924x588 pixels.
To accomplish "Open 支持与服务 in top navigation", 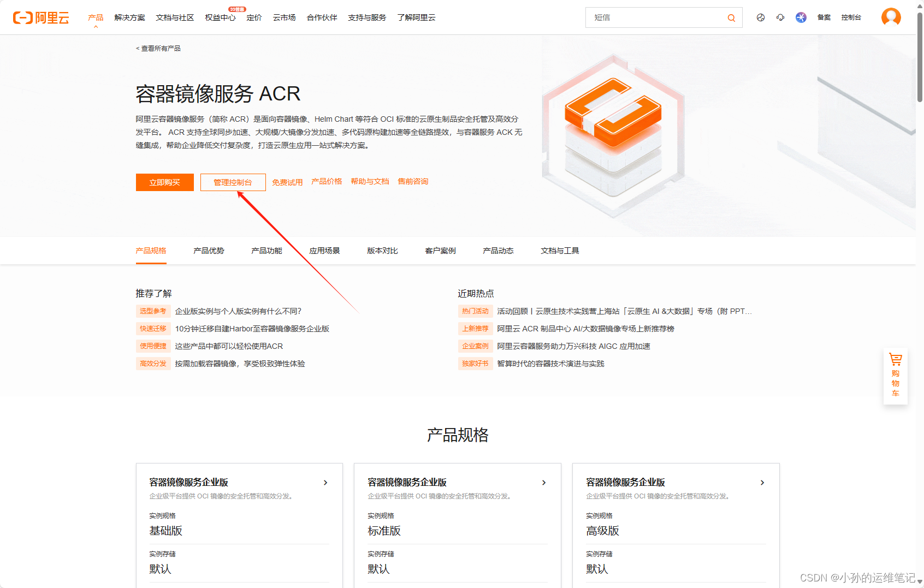I will point(367,17).
